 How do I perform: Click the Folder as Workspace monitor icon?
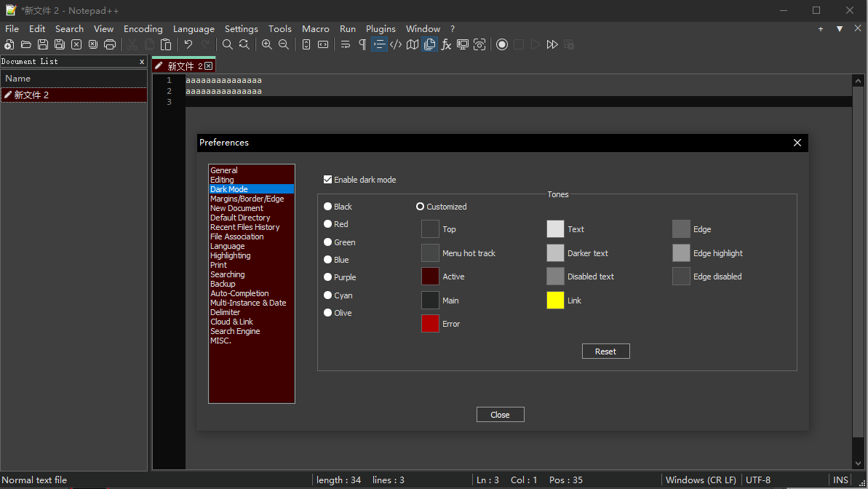pos(463,45)
